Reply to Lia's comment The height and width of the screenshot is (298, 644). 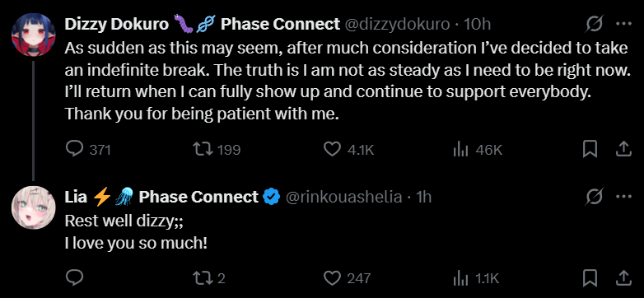point(75,278)
